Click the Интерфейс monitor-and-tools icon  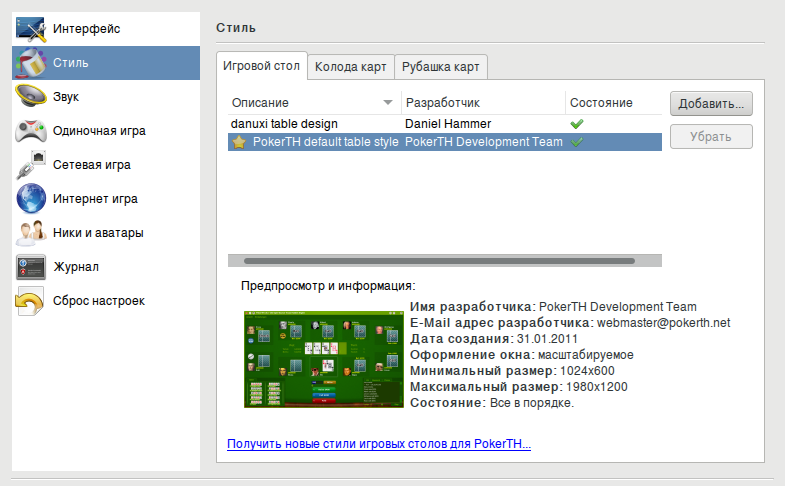pyautogui.click(x=31, y=29)
